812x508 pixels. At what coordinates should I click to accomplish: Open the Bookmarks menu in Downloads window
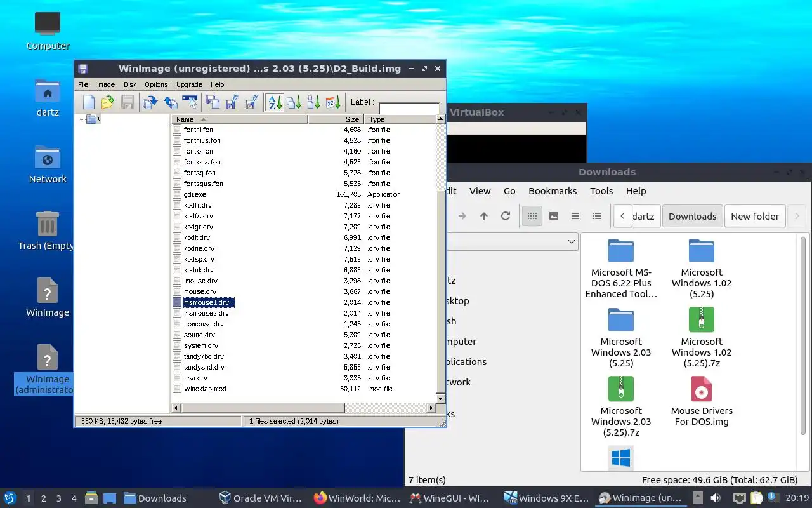coord(553,190)
